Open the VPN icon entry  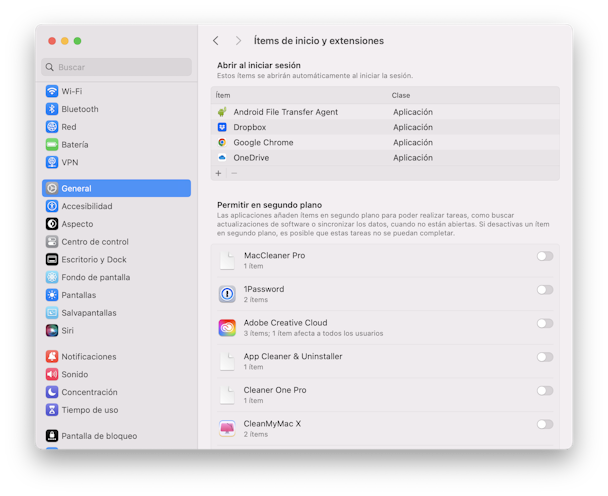52,162
